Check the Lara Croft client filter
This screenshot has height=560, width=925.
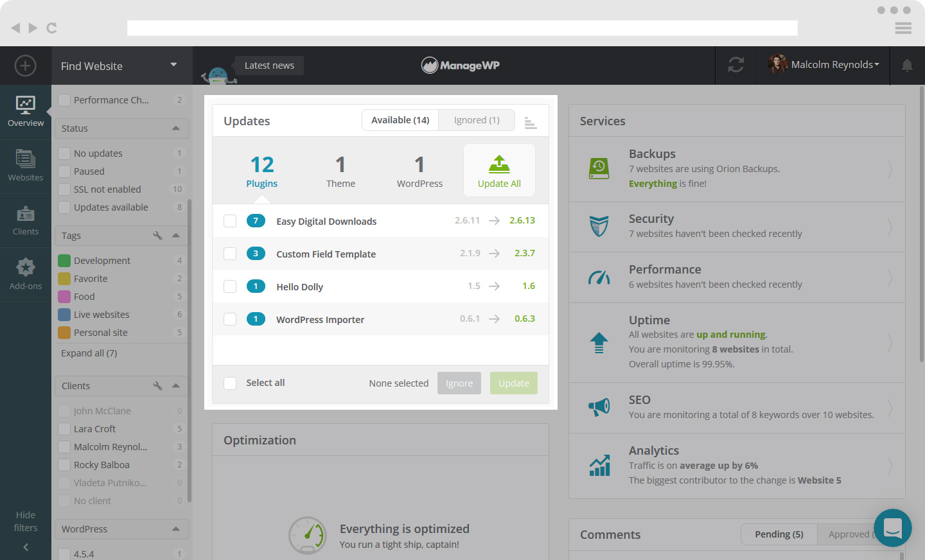(x=64, y=429)
